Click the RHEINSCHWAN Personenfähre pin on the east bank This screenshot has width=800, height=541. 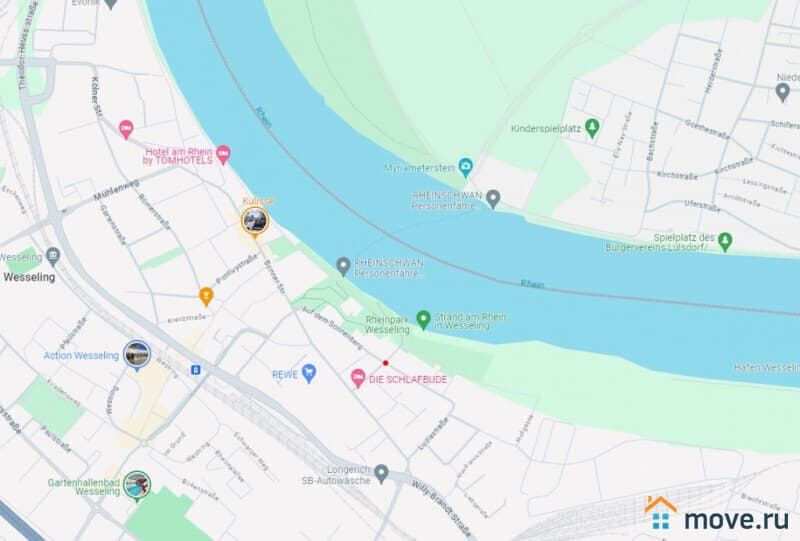coord(492,199)
